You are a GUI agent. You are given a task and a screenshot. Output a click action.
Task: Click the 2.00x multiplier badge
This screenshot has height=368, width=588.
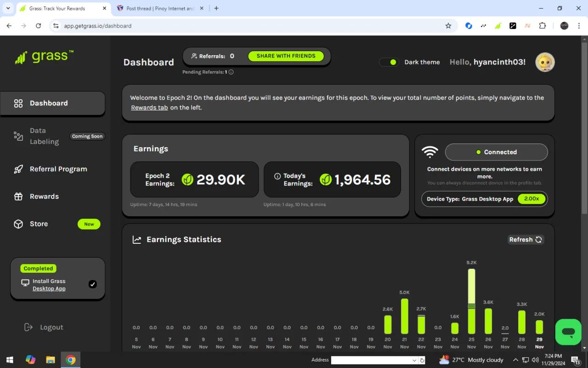click(x=531, y=199)
